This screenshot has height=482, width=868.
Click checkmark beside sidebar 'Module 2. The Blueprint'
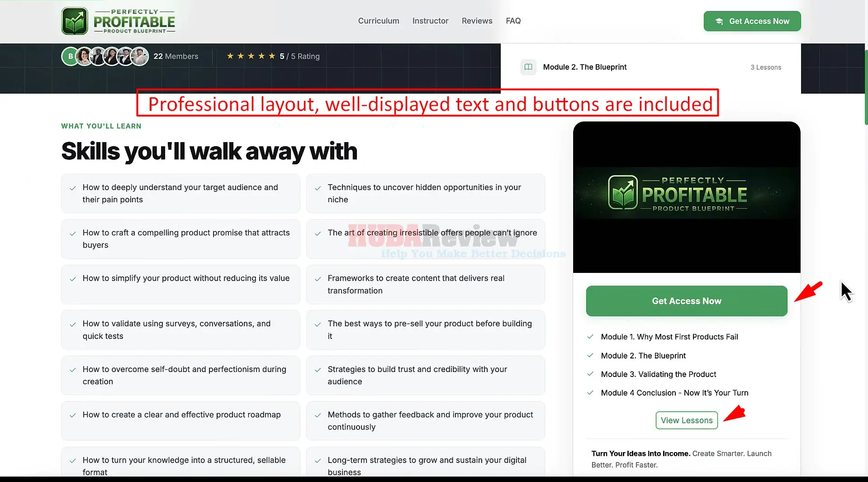[x=590, y=355]
